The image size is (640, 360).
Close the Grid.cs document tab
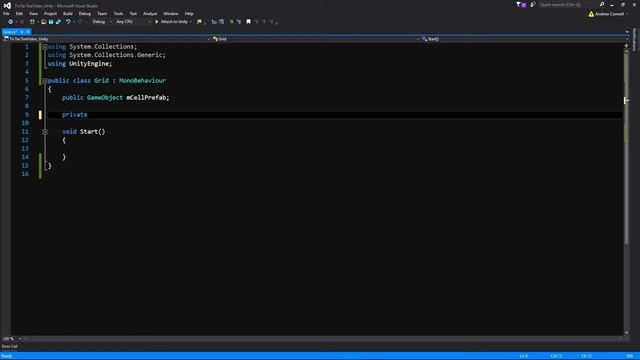pos(28,32)
